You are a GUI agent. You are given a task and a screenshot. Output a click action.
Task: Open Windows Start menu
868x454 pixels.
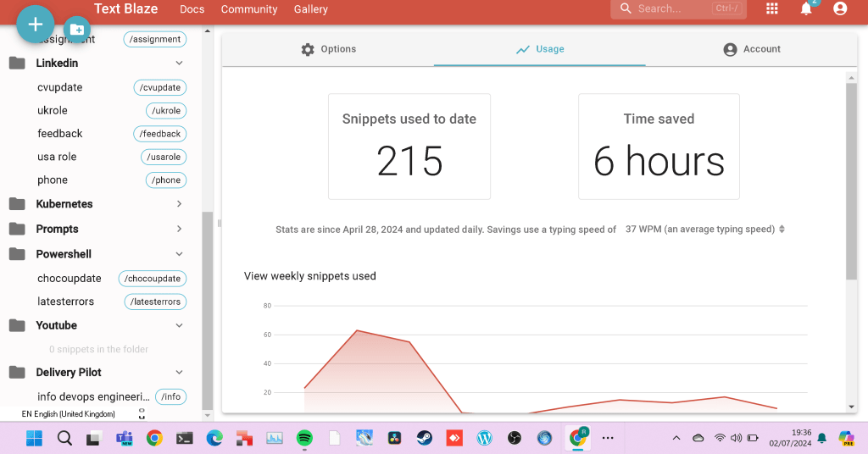pyautogui.click(x=34, y=439)
